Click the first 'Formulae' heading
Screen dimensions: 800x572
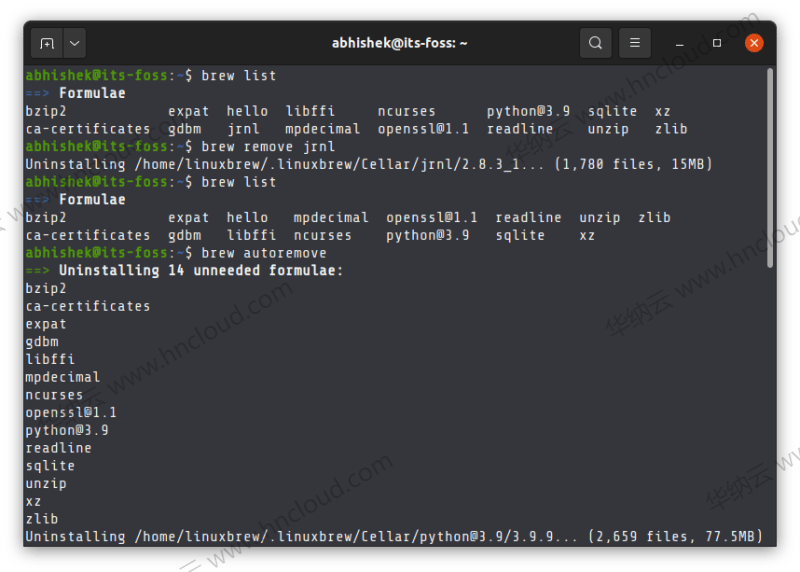click(92, 93)
